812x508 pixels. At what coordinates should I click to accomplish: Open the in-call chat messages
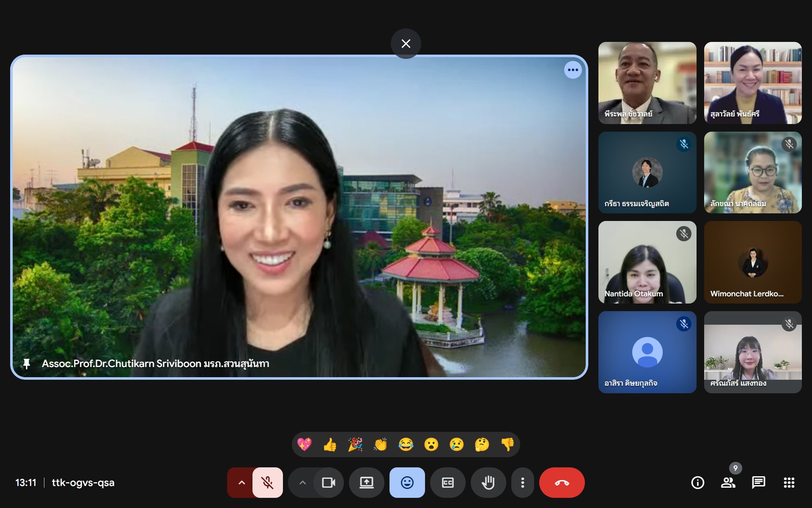point(758,483)
